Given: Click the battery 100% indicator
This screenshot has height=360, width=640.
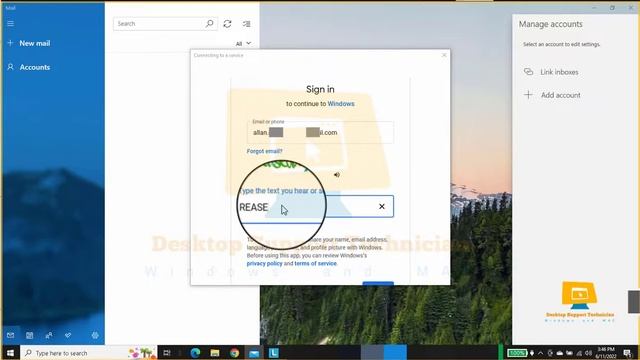Looking at the screenshot, I should pyautogui.click(x=517, y=353).
